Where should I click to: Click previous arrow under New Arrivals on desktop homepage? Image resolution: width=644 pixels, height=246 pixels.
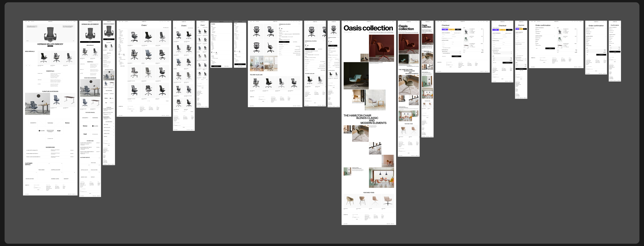tap(26, 65)
